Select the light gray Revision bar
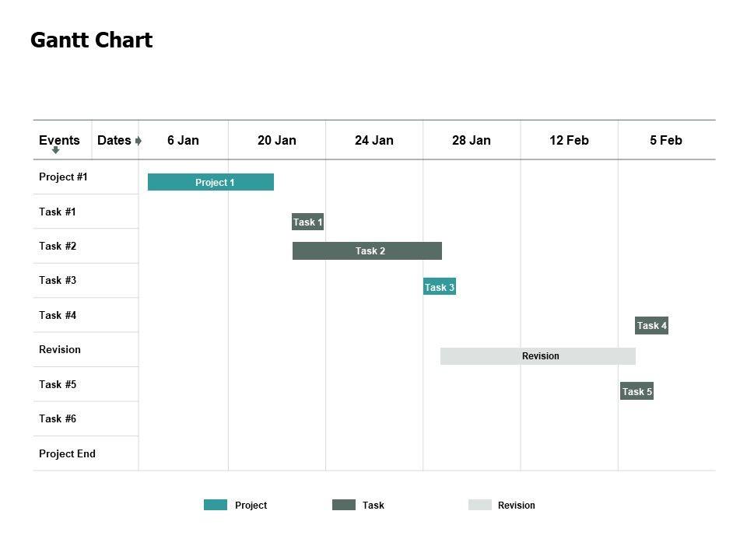 pos(538,356)
